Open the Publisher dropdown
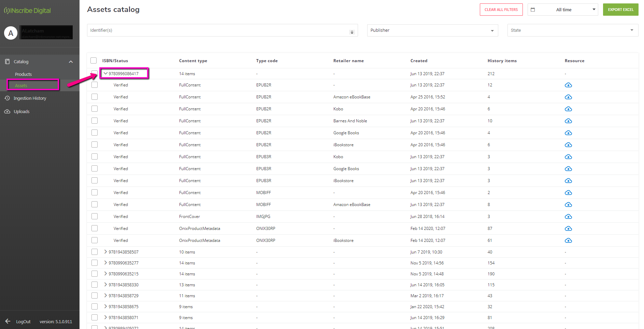The width and height of the screenshot is (644, 329). (x=432, y=30)
